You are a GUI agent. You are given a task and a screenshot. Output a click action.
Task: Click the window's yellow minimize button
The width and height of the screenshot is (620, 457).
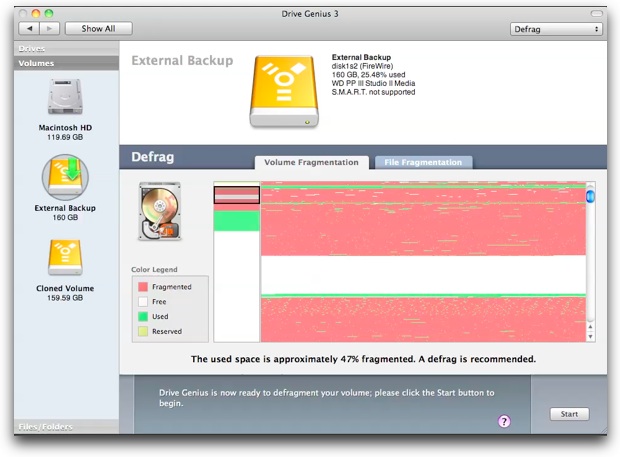pos(36,13)
